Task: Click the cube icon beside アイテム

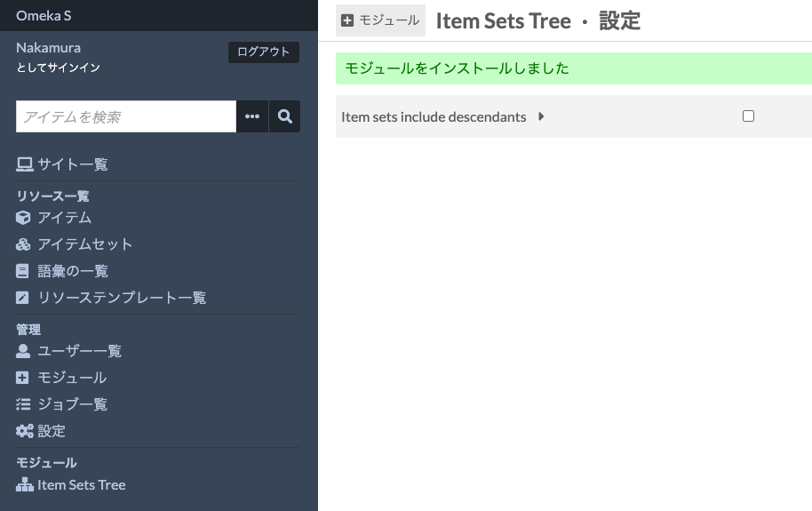Action: click(x=23, y=218)
